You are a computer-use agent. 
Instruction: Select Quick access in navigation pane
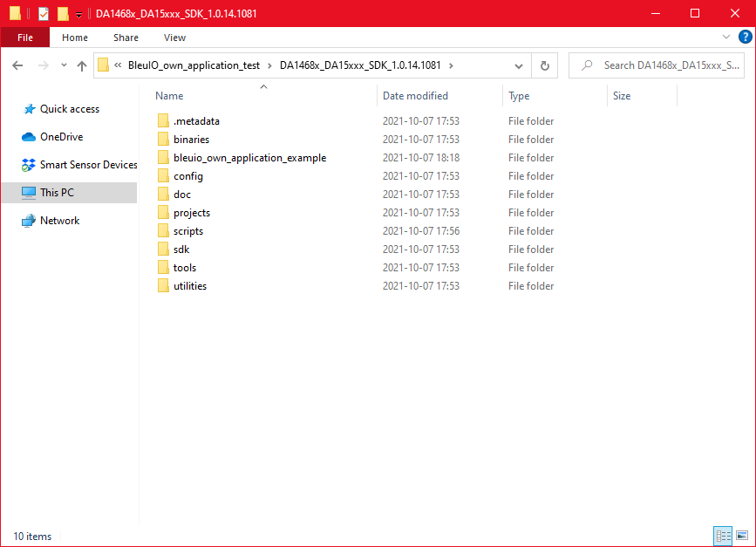click(70, 109)
